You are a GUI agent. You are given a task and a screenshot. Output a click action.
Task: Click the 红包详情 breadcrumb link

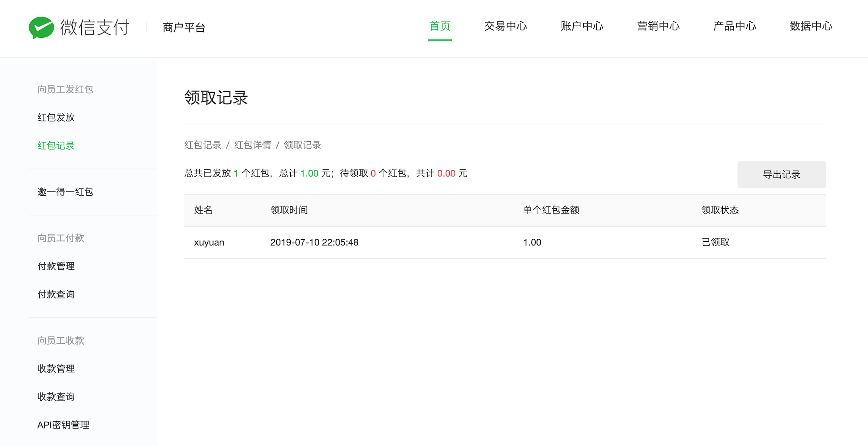253,145
